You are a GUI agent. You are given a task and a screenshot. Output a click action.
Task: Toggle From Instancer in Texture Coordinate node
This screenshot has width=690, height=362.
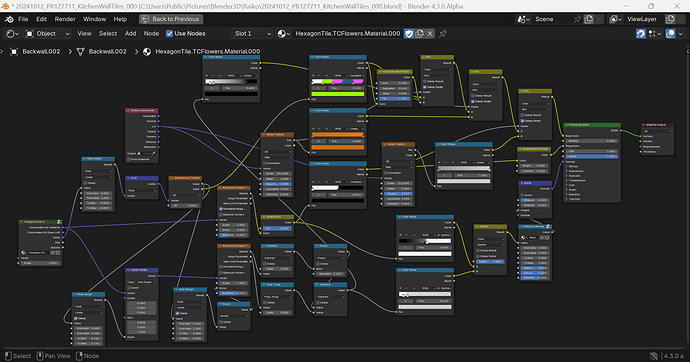(x=129, y=159)
